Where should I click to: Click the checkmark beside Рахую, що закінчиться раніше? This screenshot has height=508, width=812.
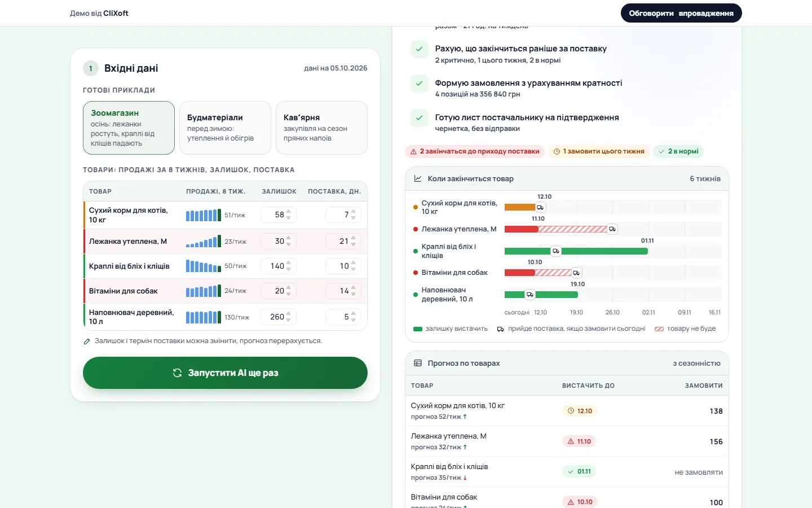click(419, 49)
